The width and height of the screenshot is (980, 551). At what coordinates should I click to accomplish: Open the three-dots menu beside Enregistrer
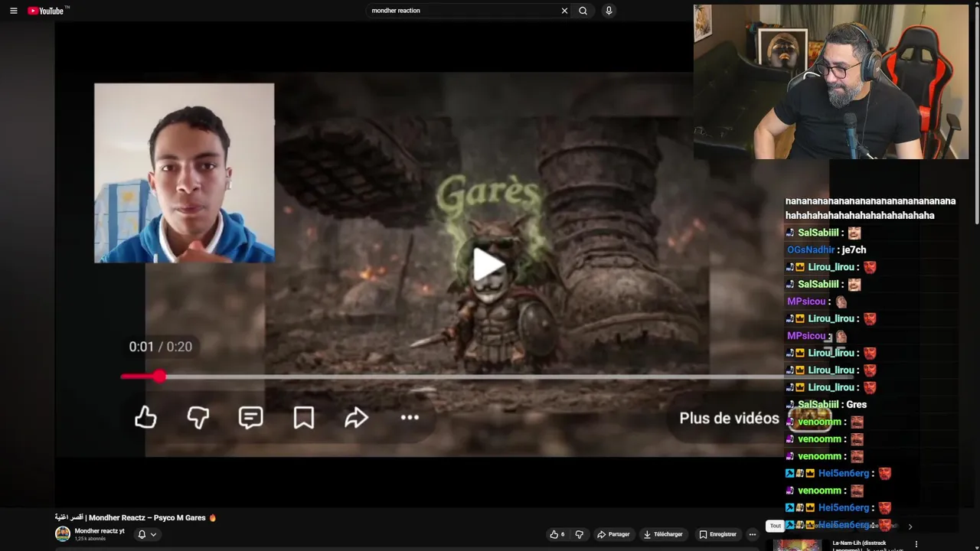tap(753, 534)
